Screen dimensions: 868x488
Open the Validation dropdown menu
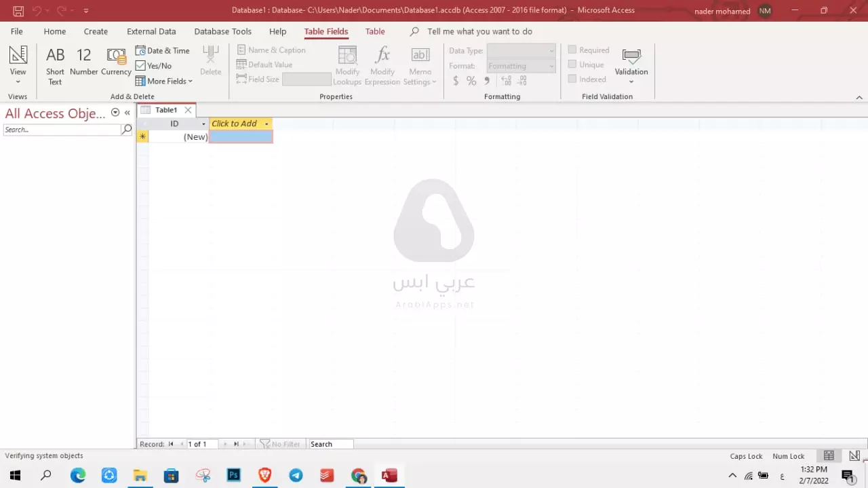click(631, 81)
